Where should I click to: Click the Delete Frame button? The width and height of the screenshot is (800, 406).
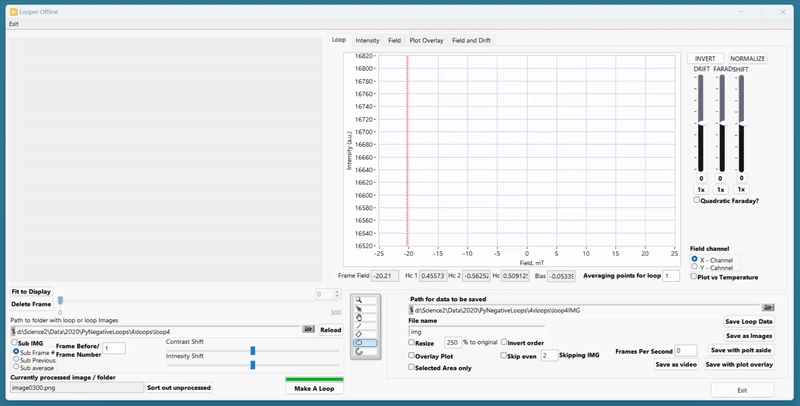tap(31, 304)
